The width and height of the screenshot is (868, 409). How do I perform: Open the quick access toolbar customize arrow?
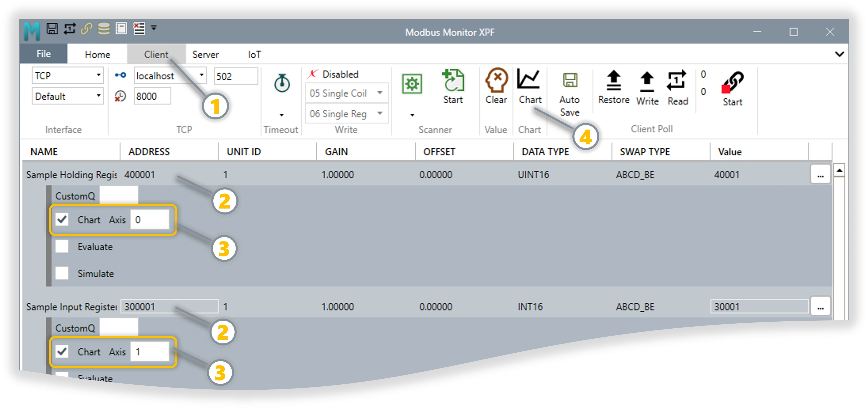point(154,28)
